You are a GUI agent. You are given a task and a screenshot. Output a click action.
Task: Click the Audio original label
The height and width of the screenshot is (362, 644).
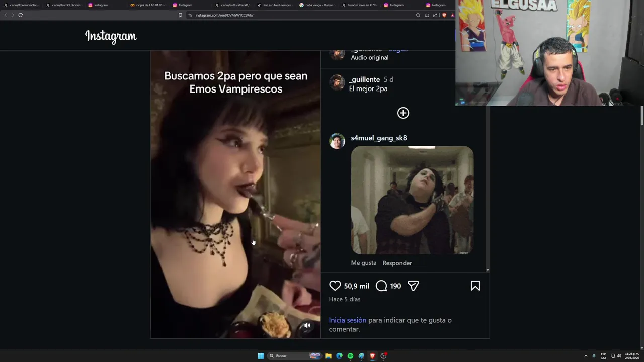click(370, 57)
